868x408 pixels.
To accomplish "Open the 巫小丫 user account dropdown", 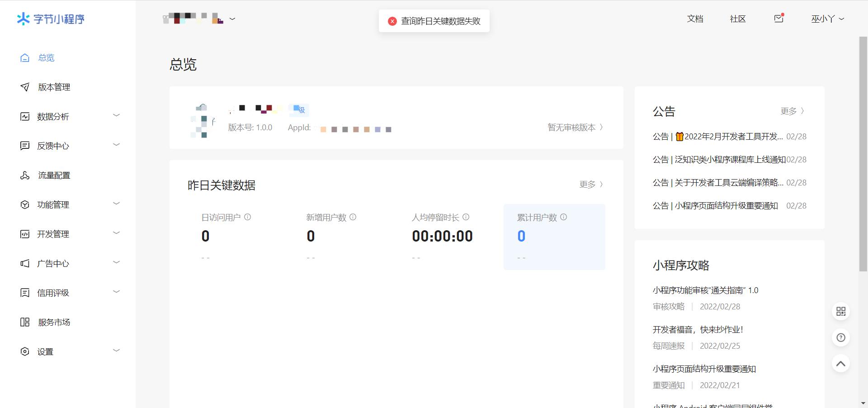I will (827, 19).
